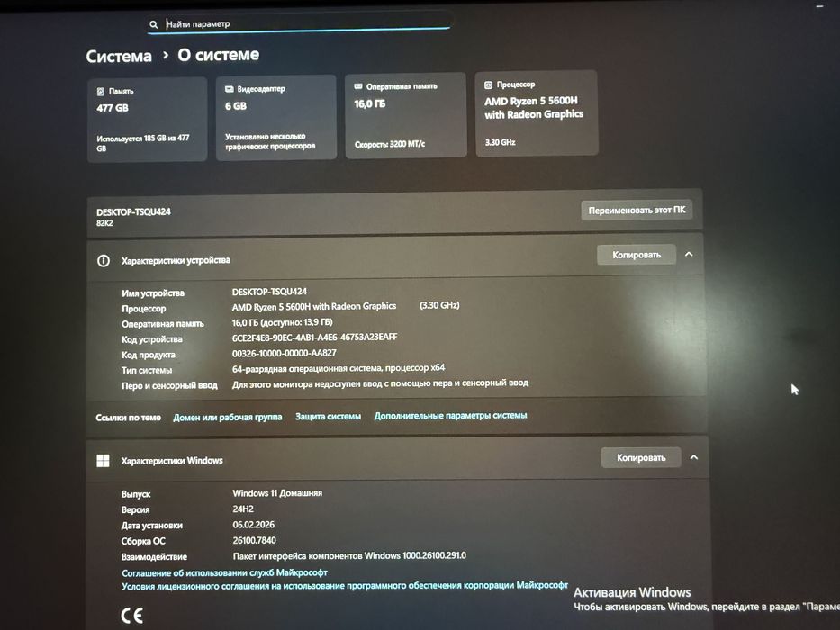Click the '(3.30 GHz)' processor speed text
Screen dimensions: 840x630
[439, 305]
